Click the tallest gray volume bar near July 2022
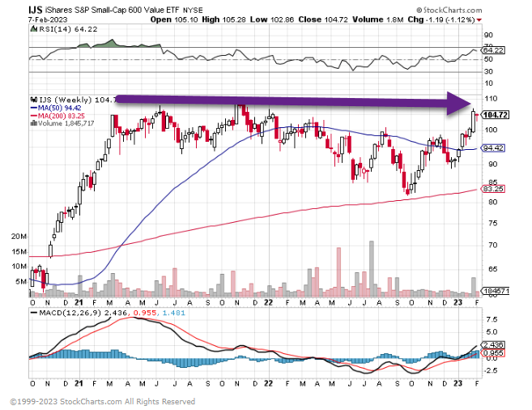 [372, 269]
